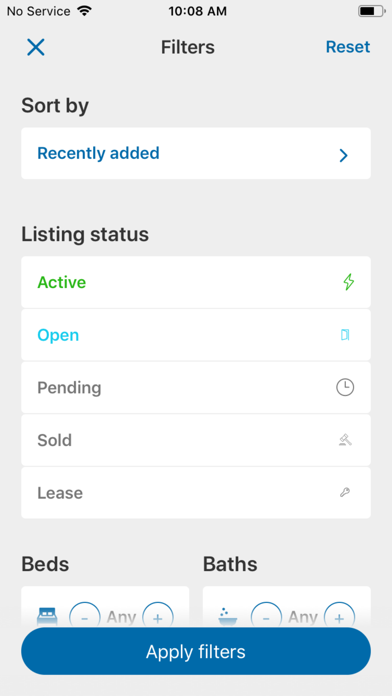Increase the number of beds with plus
This screenshot has height=696, width=392.
point(158,617)
